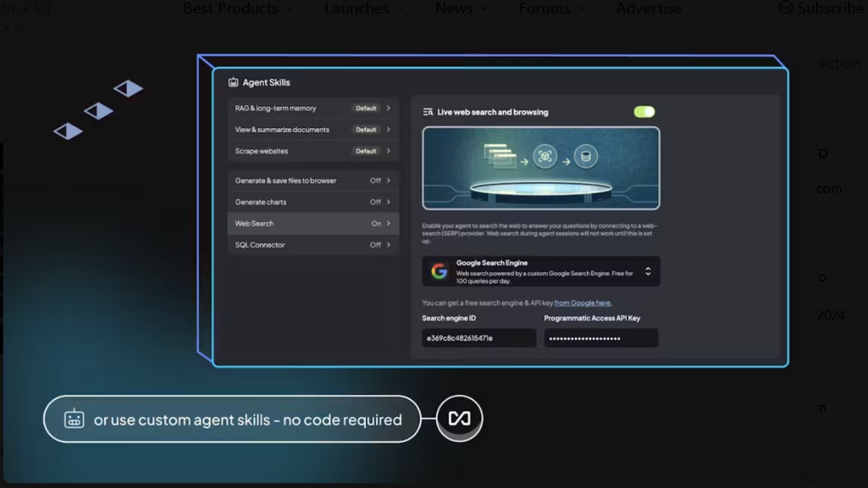
Task: Select the RAG & long-term memory skill
Action: click(312, 108)
